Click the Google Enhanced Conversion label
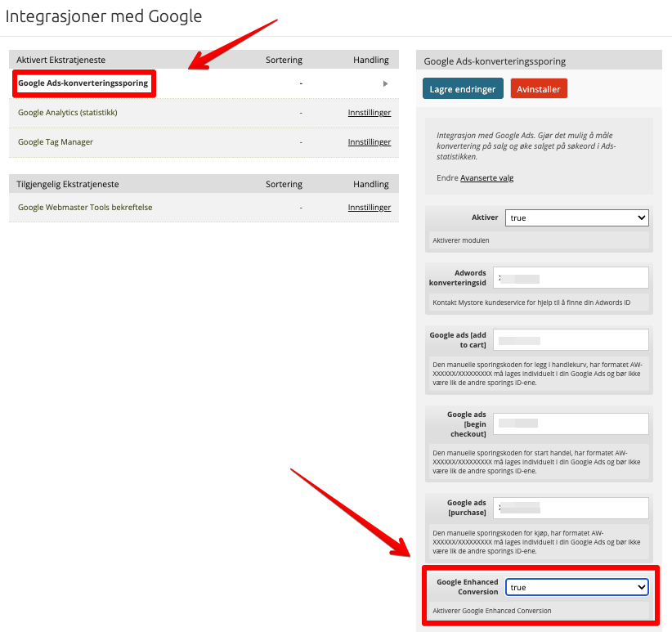Viewport: 672px width, 632px height. tap(467, 587)
